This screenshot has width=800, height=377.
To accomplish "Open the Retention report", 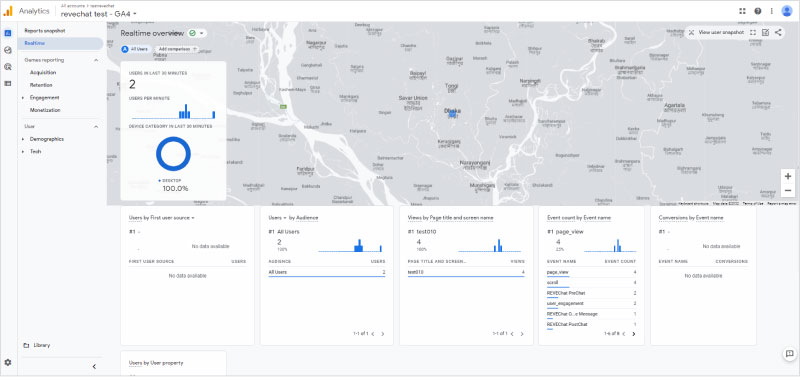I will (x=41, y=85).
